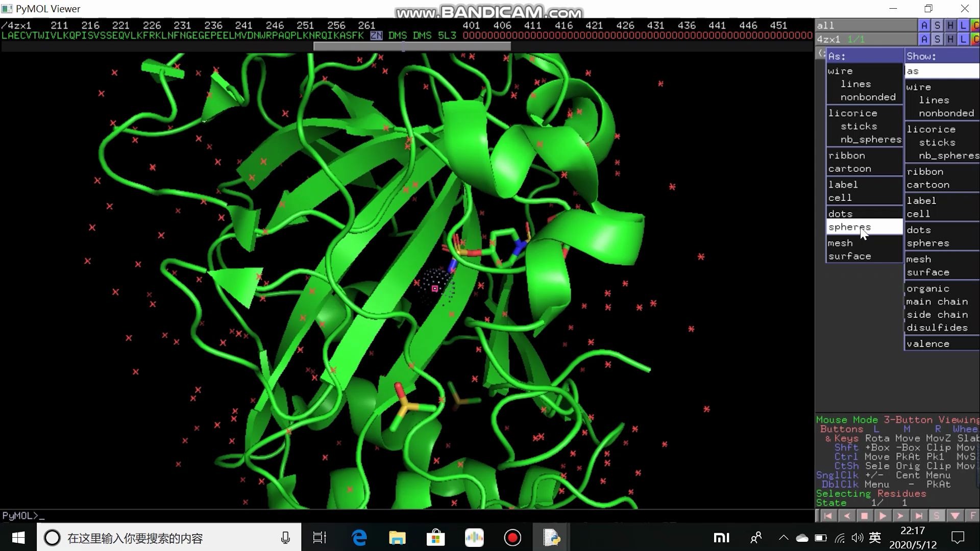The height and width of the screenshot is (551, 980).
Task: Open the color menu C for all
Action: coord(975,25)
